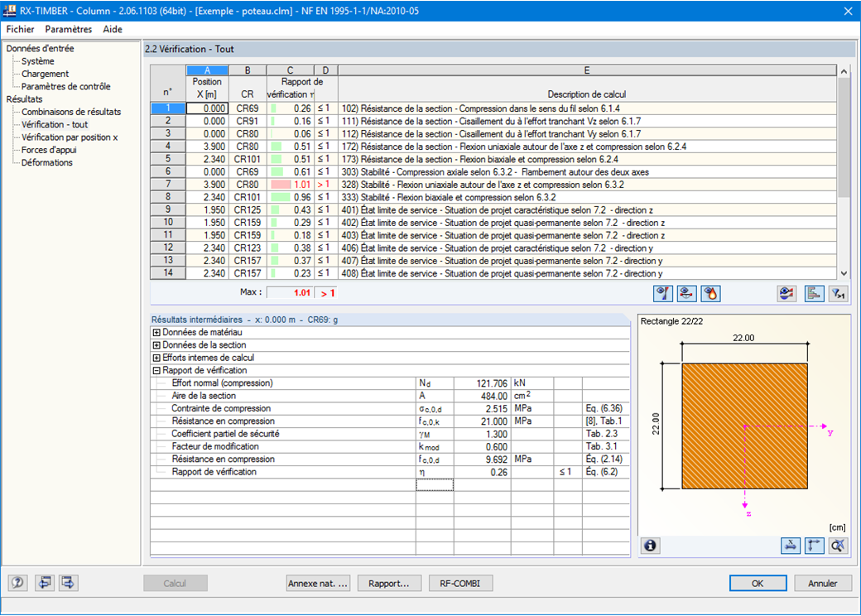The width and height of the screenshot is (861, 616).
Task: Open the Fichier menu
Action: (x=21, y=29)
